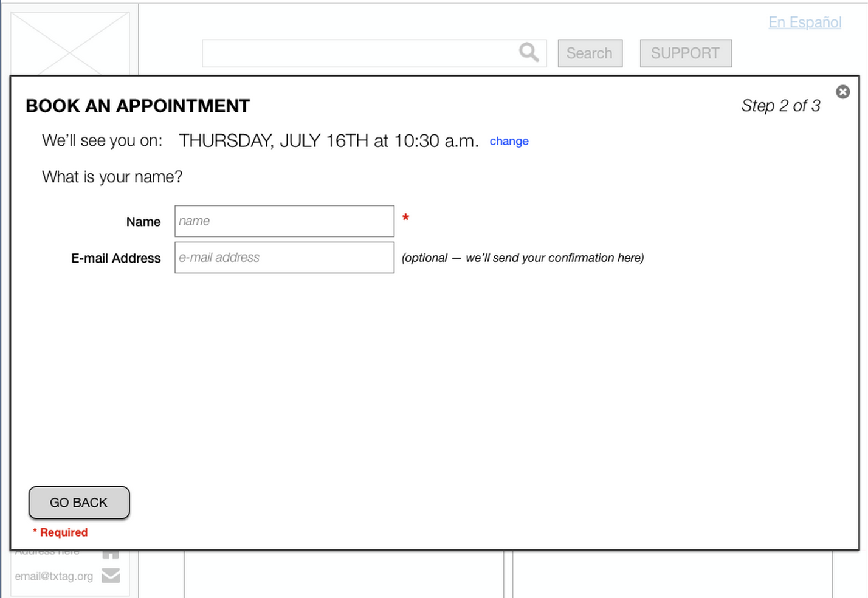Click the Required legend at the bottom

[60, 532]
